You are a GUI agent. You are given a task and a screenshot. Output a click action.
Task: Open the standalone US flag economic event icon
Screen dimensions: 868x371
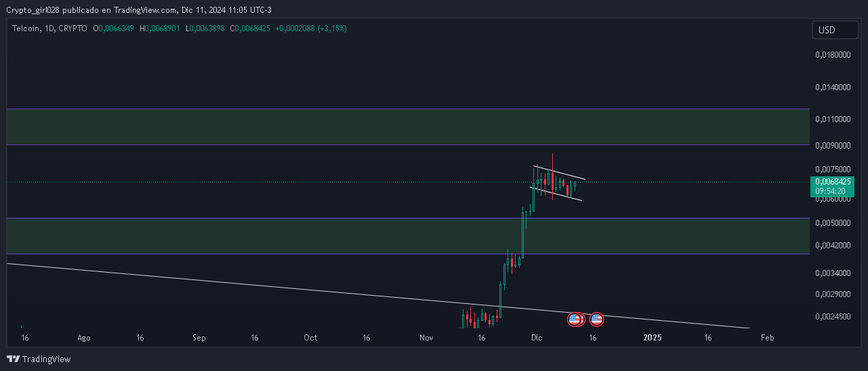[596, 319]
